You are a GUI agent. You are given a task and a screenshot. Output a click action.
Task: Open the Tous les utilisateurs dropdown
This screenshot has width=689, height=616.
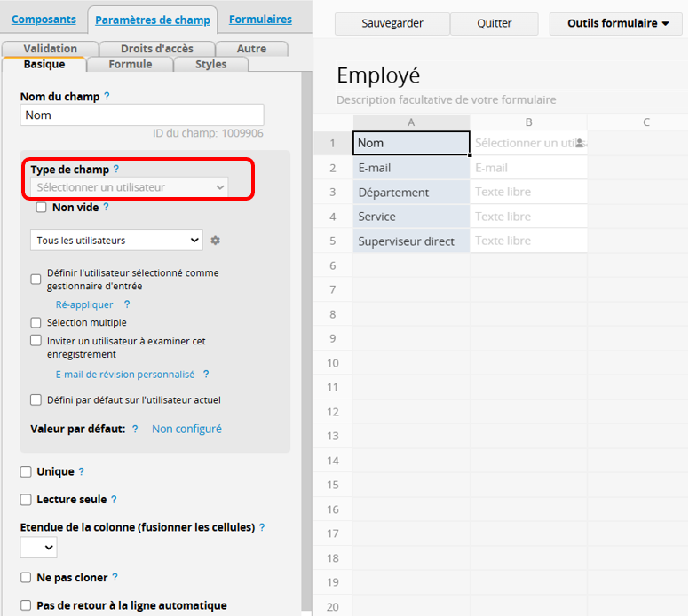point(116,241)
